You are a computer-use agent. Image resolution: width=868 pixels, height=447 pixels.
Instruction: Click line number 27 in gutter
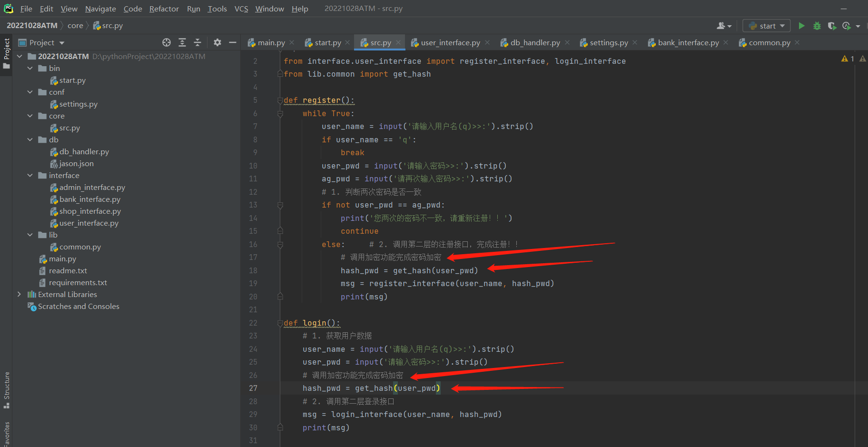(x=253, y=388)
